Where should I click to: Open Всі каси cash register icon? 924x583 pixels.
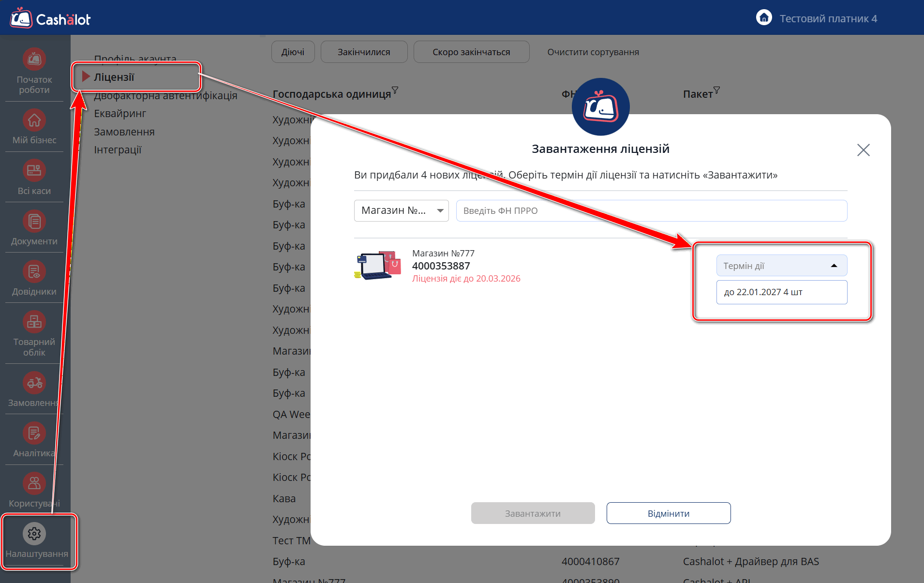(x=34, y=170)
